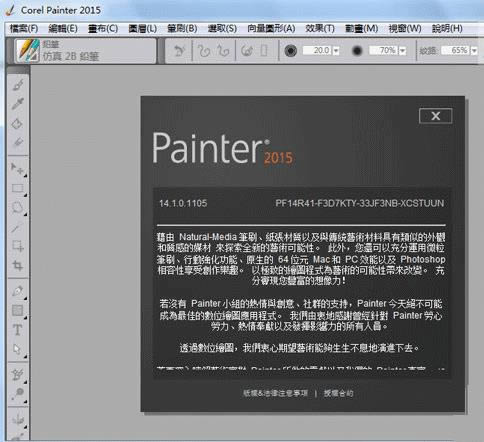Click the version number 14.1.0.1105
This screenshot has height=442, width=484.
[x=183, y=203]
